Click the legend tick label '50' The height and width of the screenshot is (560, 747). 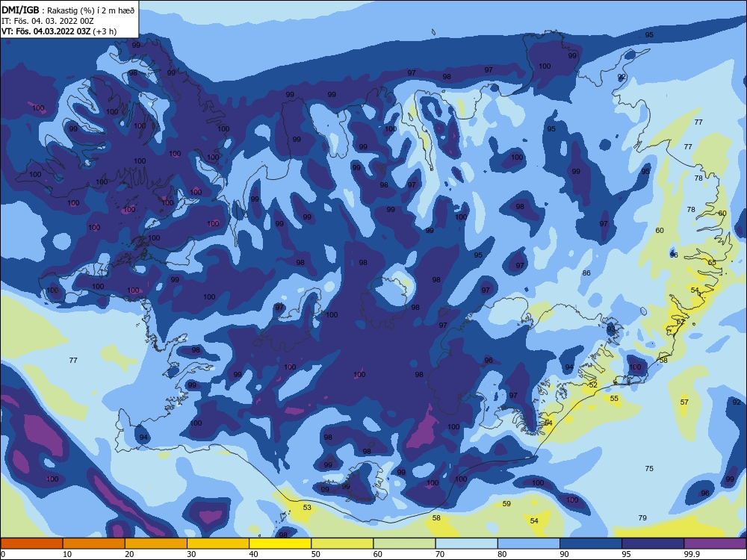315,554
